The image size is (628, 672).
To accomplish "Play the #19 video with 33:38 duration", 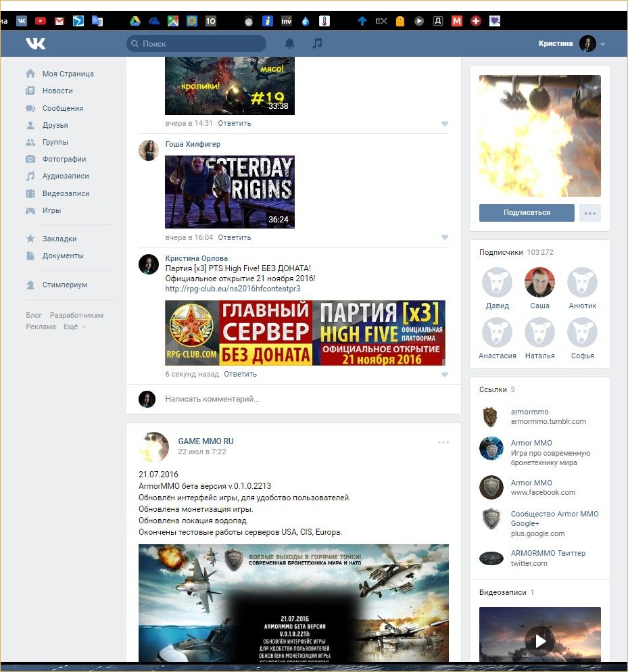I will pos(230,86).
